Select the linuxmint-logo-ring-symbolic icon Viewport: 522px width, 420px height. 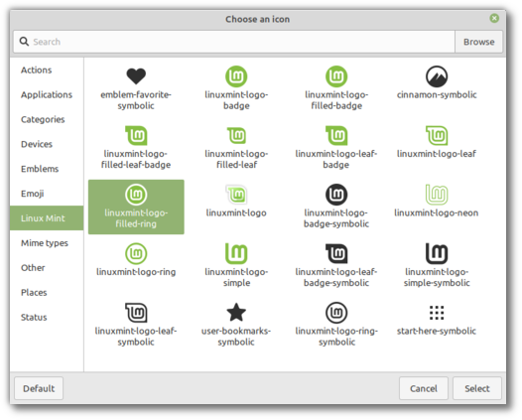[336, 313]
